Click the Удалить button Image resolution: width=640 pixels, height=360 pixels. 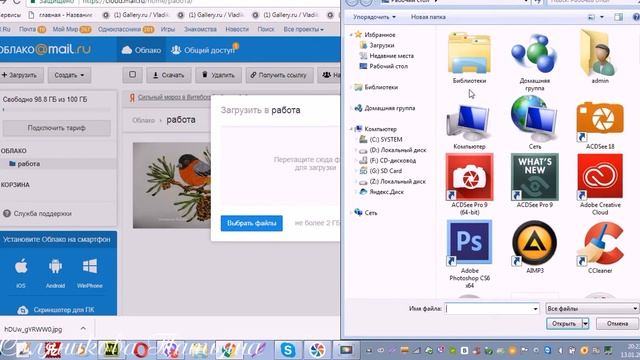pyautogui.click(x=218, y=75)
